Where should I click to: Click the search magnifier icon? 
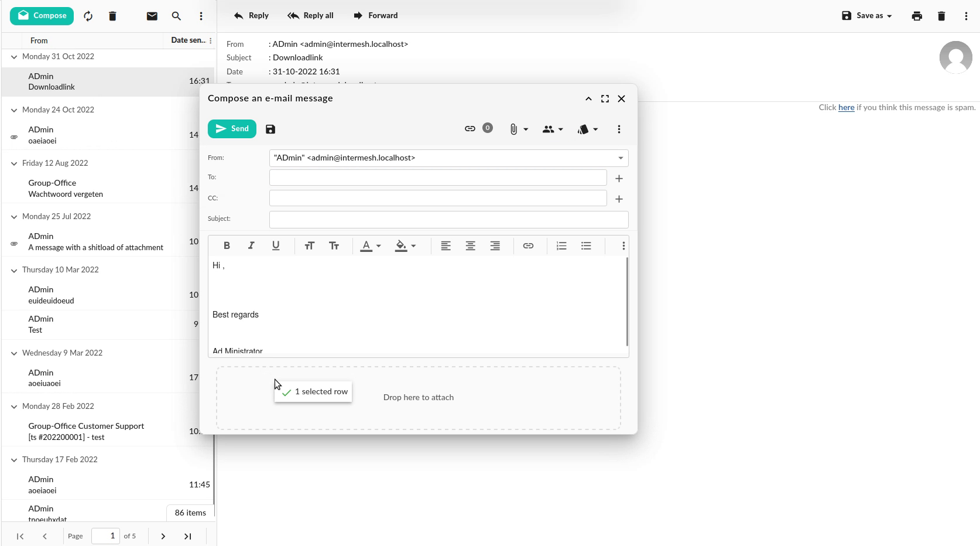pos(176,16)
